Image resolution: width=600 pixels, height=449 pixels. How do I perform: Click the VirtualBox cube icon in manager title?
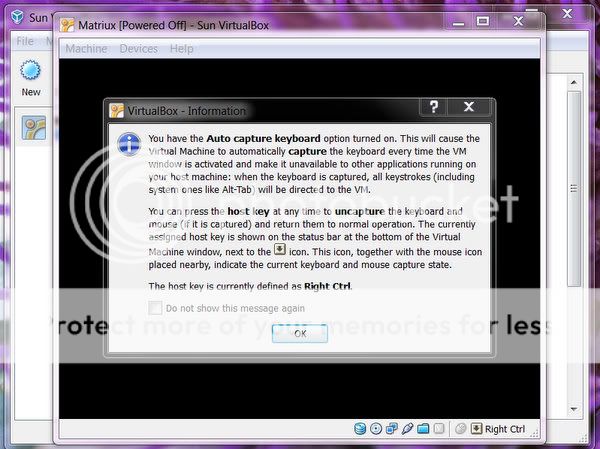[x=17, y=17]
